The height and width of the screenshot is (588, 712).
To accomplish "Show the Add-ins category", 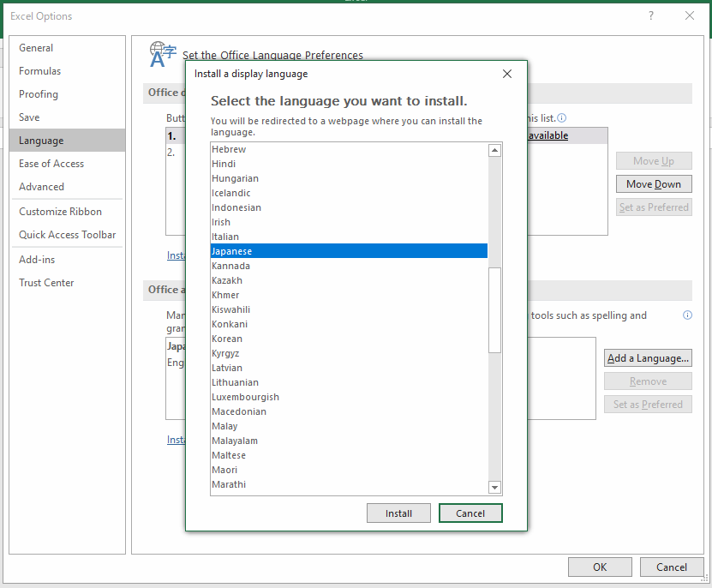I will click(67, 260).
